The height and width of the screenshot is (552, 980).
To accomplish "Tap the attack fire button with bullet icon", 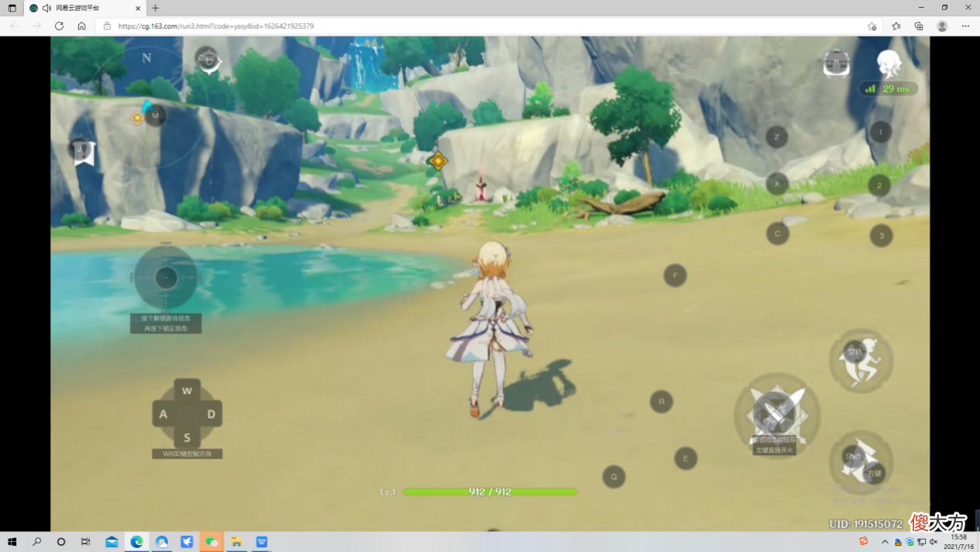I will 774,412.
